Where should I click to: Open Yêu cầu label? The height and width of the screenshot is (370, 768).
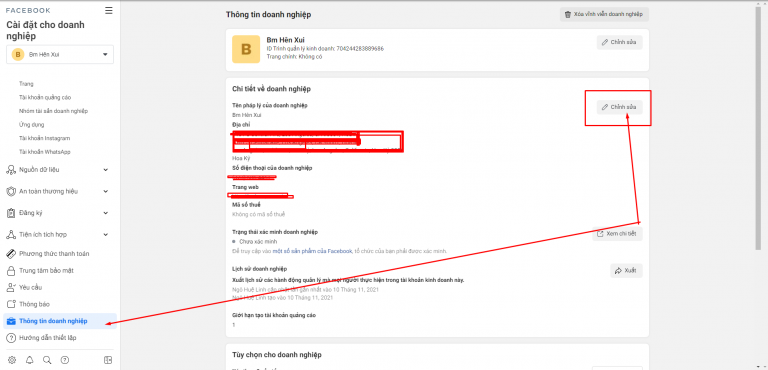(30, 287)
